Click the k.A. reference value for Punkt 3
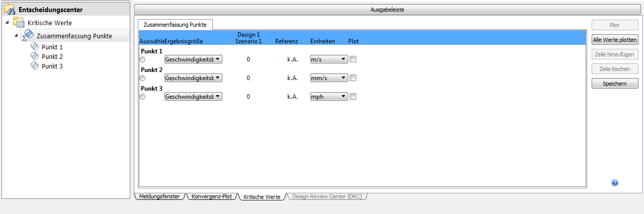 (x=292, y=97)
